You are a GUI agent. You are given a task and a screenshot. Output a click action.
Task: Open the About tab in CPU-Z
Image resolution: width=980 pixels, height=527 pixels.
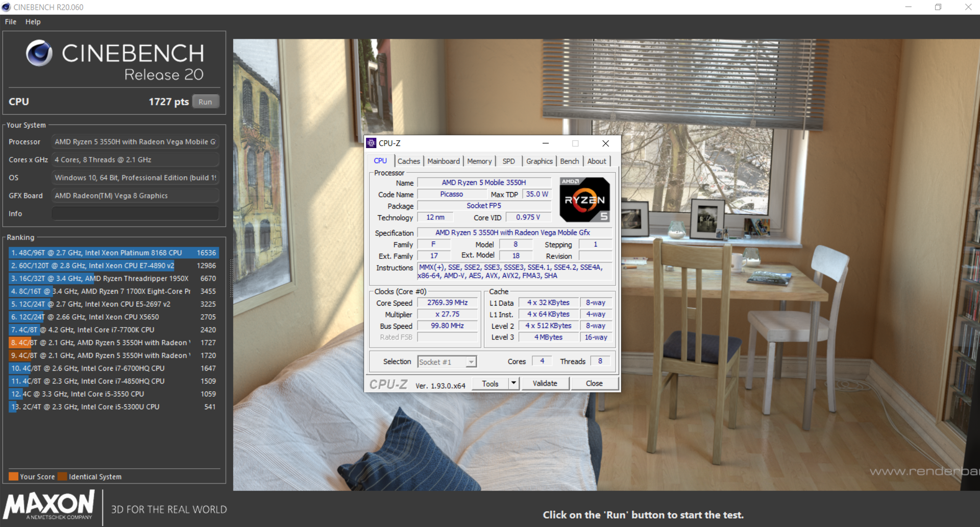597,161
